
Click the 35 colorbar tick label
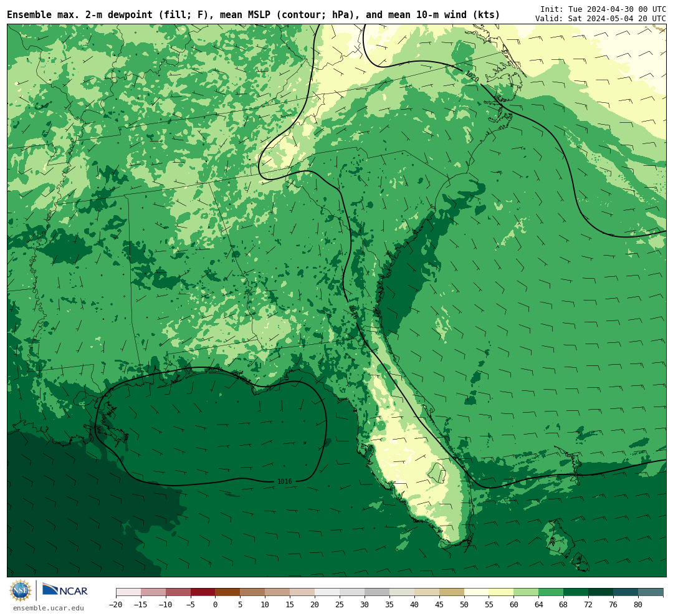tap(389, 604)
